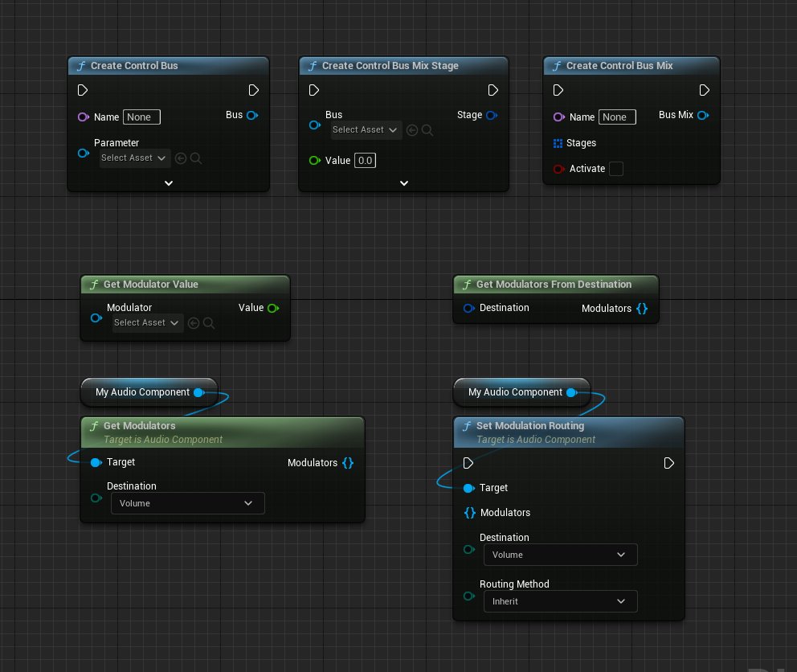Click Value input pin on Mix Stage node

315,160
